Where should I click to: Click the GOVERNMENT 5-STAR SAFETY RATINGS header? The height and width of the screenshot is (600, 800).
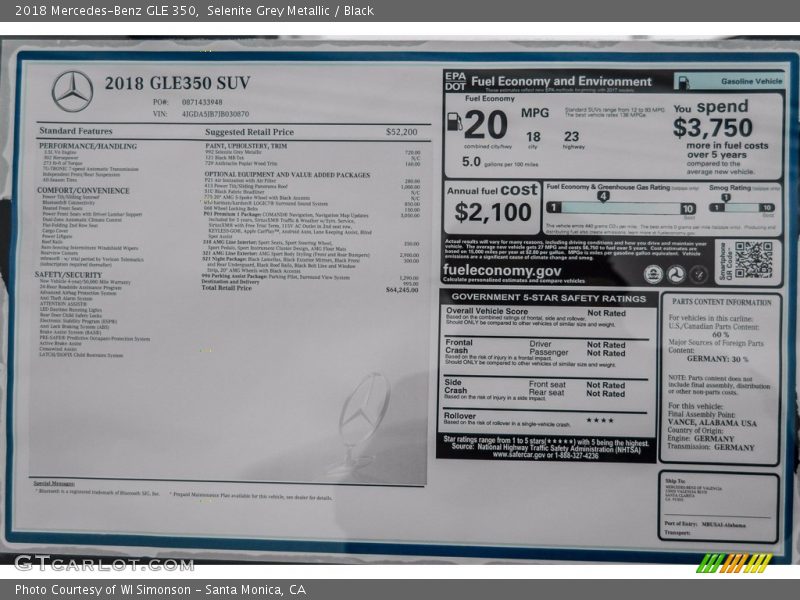tap(548, 298)
